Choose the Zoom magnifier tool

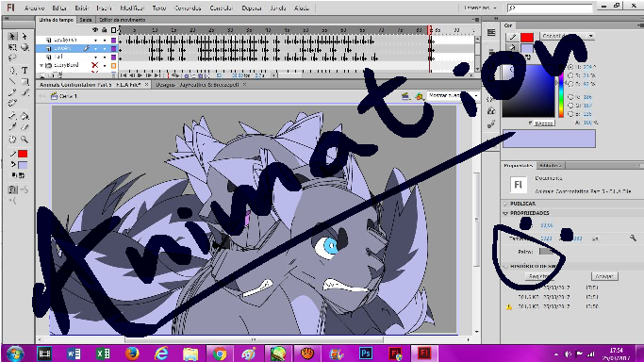(25, 140)
